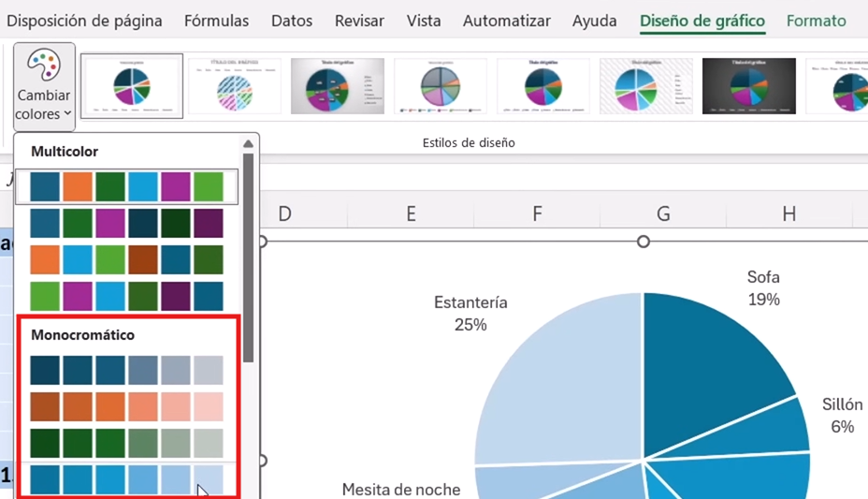Select column E header
868x499 pixels.
[x=411, y=213]
